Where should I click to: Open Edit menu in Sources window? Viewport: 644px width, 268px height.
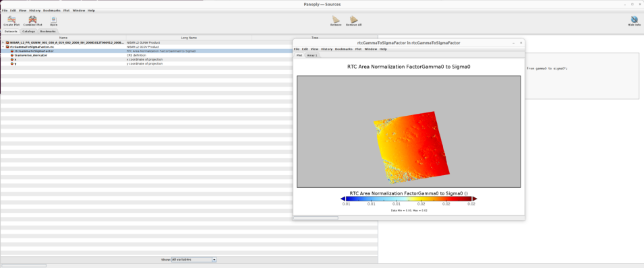(x=13, y=10)
